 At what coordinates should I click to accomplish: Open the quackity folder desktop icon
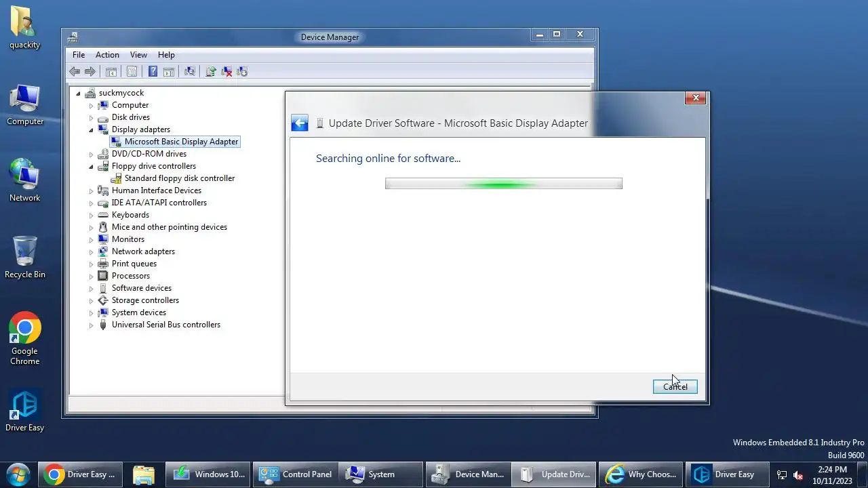(25, 28)
